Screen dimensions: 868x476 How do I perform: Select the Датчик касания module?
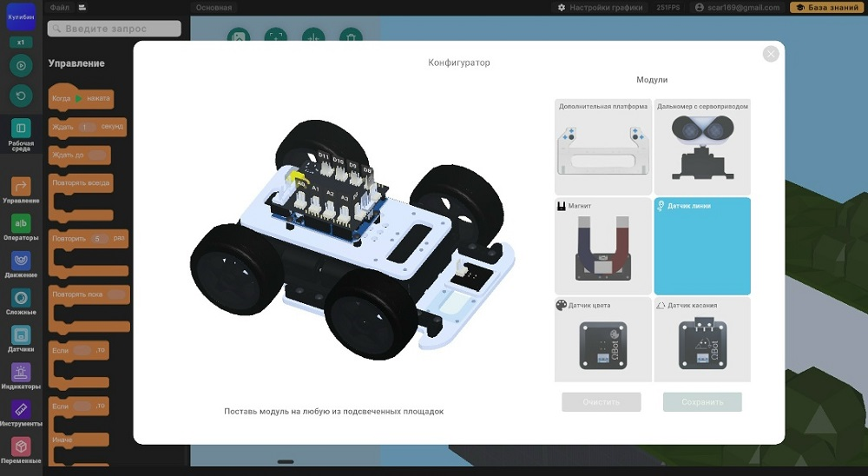click(702, 339)
